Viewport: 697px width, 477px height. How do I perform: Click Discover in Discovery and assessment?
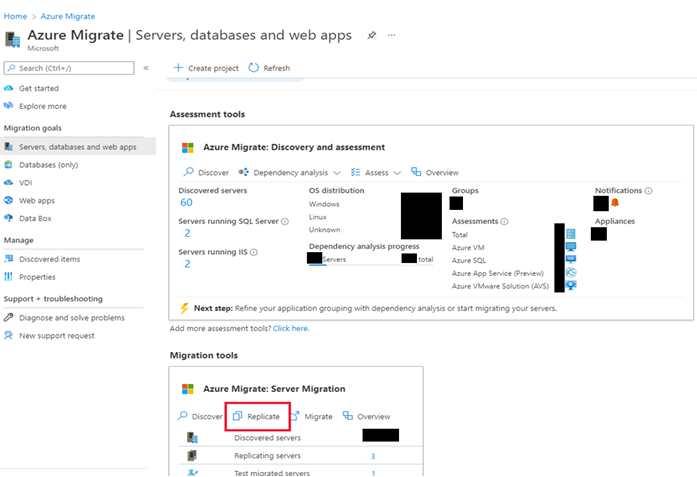pos(206,172)
